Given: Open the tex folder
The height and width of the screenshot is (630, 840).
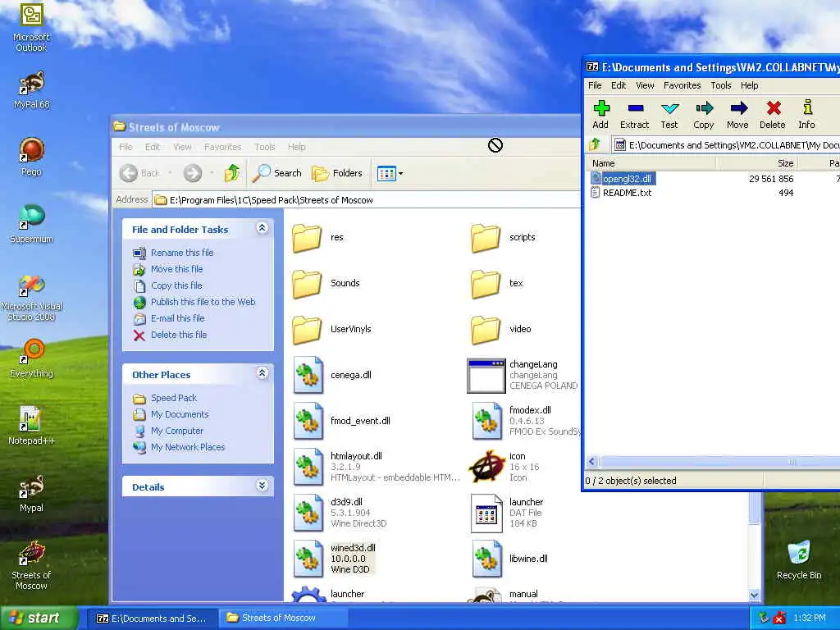Looking at the screenshot, I should click(x=497, y=283).
